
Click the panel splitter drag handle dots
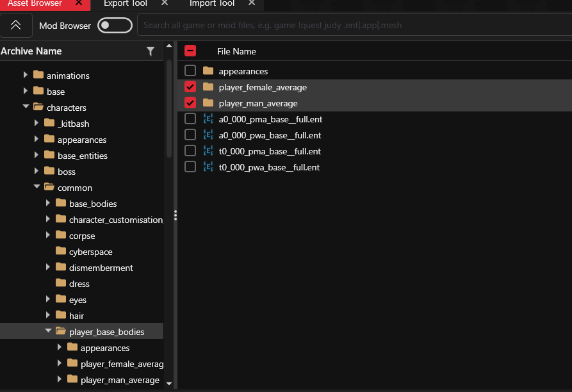[175, 216]
